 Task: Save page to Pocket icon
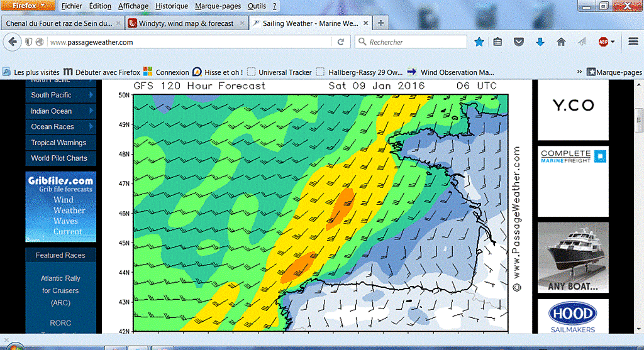point(519,42)
